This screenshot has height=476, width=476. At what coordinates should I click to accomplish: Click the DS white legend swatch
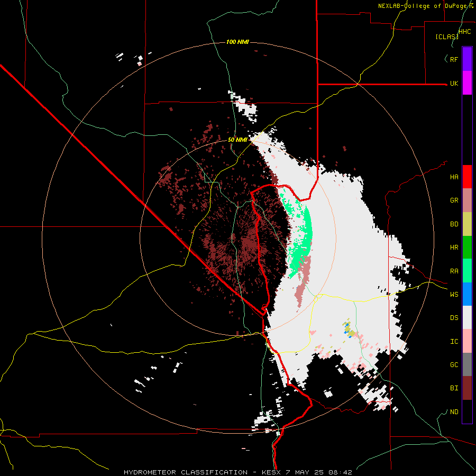pyautogui.click(x=467, y=317)
